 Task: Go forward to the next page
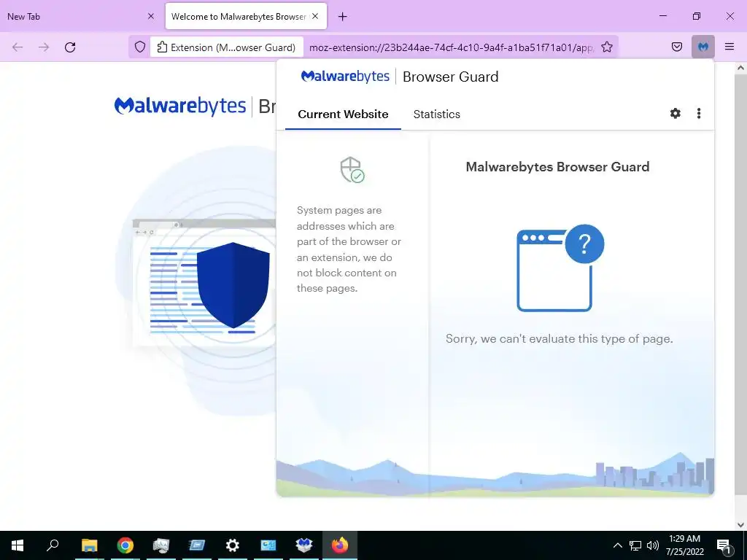44,47
